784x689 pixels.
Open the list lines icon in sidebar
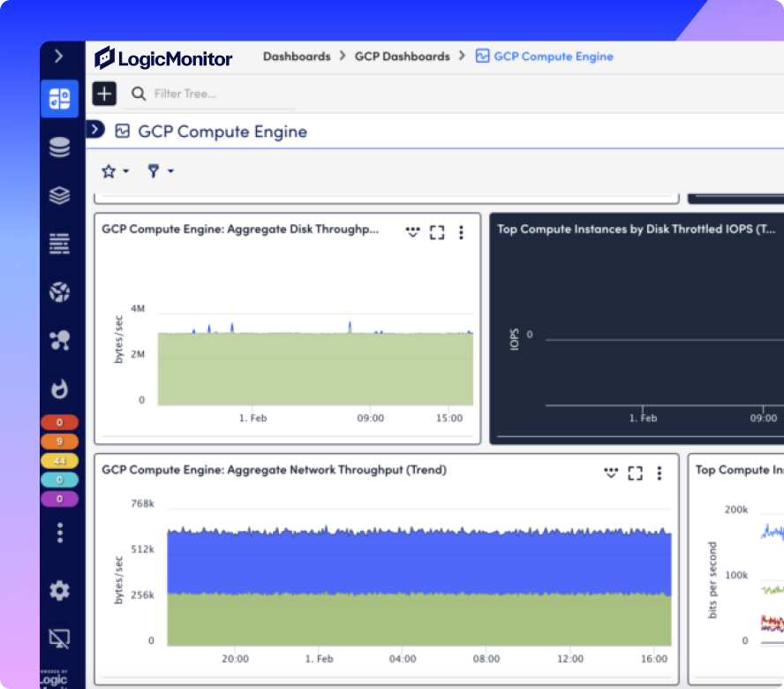pos(59,244)
